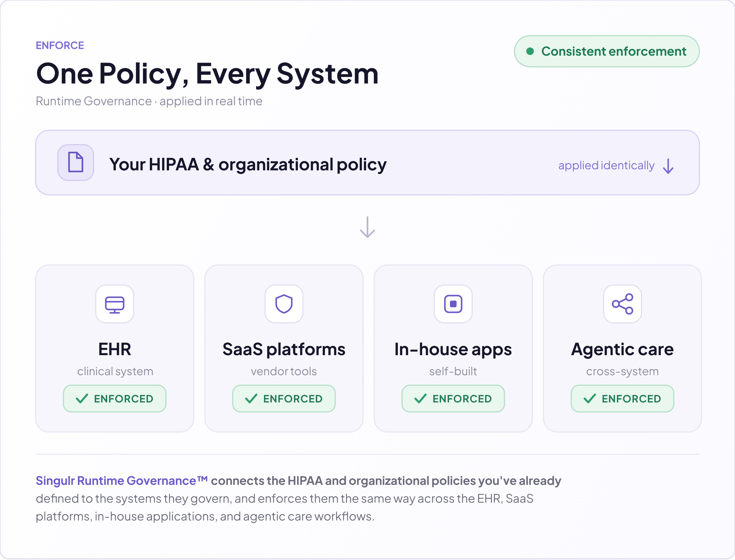735x560 pixels.
Task: Open the Singulr Runtime Governance link
Action: tap(122, 481)
